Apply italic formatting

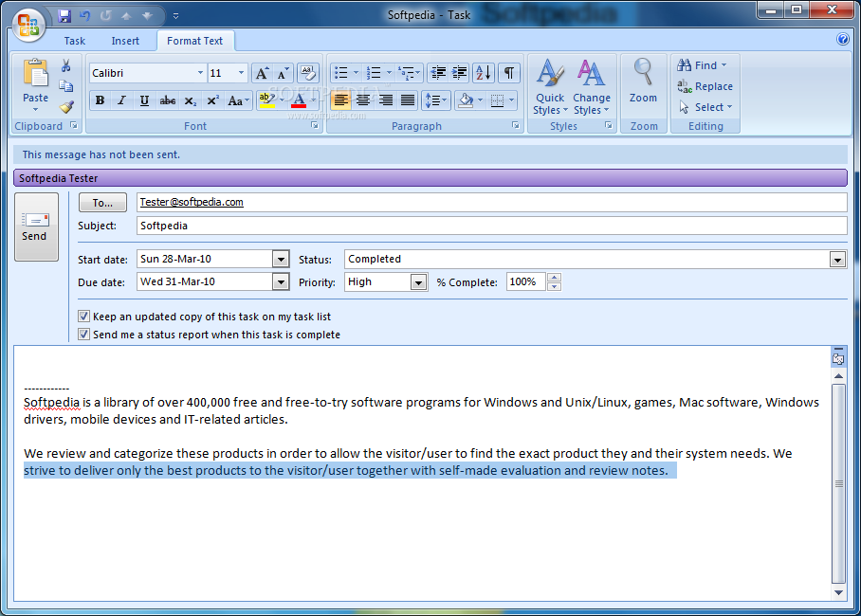tap(122, 100)
